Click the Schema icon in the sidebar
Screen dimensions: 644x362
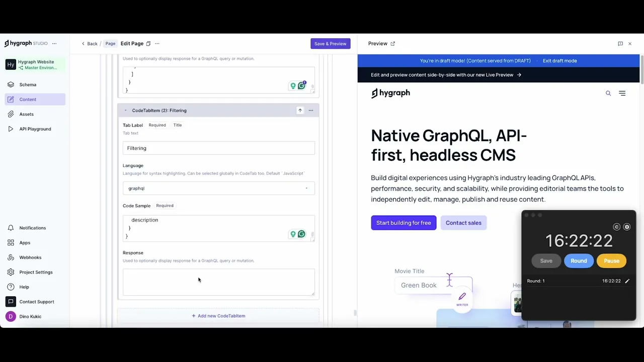click(11, 84)
